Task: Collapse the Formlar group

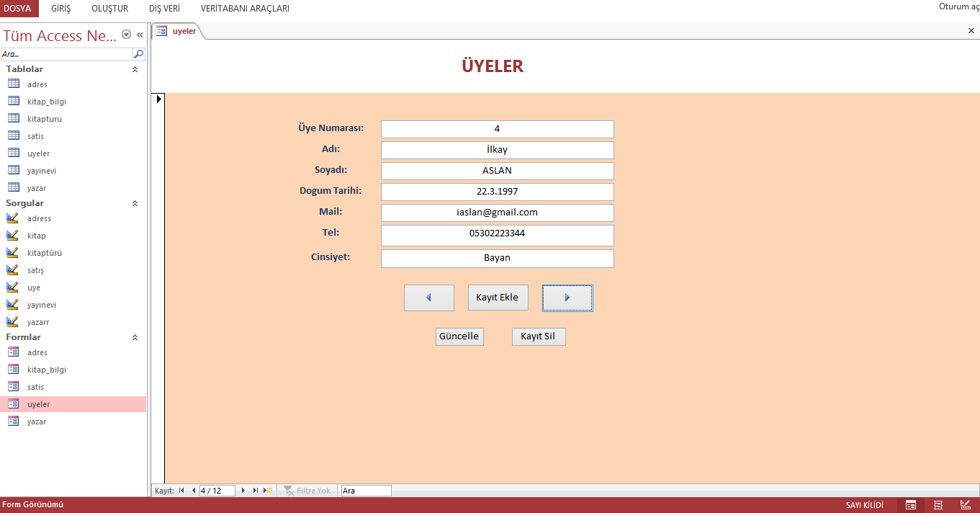Action: pos(135,337)
